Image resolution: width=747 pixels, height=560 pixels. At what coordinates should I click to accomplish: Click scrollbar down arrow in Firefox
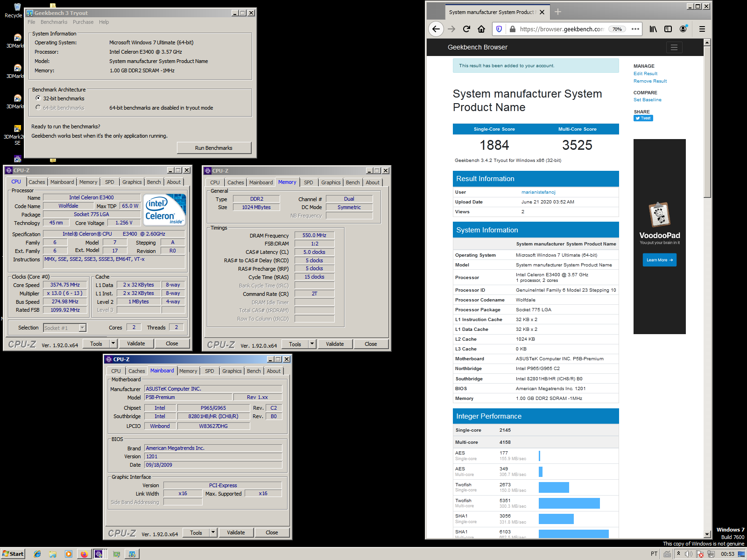click(x=707, y=534)
